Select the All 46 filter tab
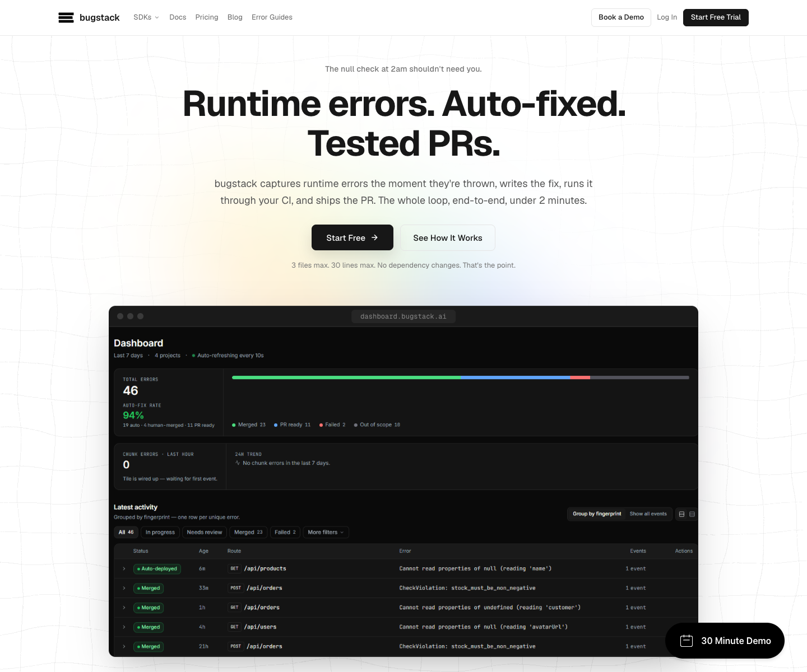 [x=126, y=533]
